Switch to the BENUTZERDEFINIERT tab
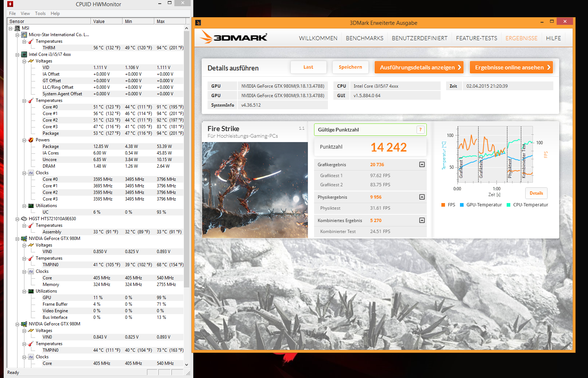 point(419,38)
